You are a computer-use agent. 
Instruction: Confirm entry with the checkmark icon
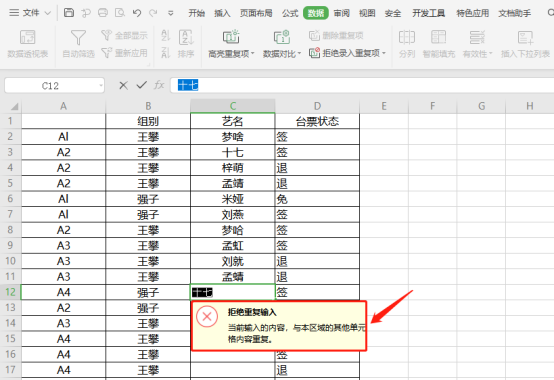pyautogui.click(x=141, y=85)
